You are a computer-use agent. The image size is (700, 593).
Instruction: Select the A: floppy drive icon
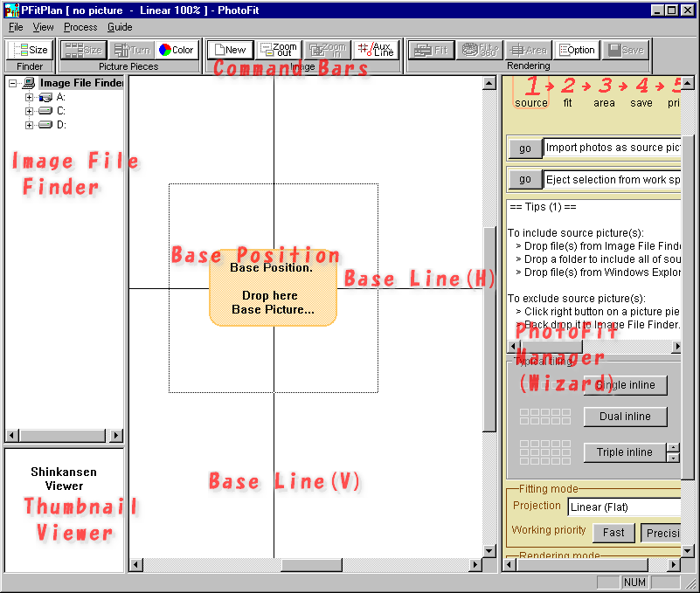click(45, 97)
